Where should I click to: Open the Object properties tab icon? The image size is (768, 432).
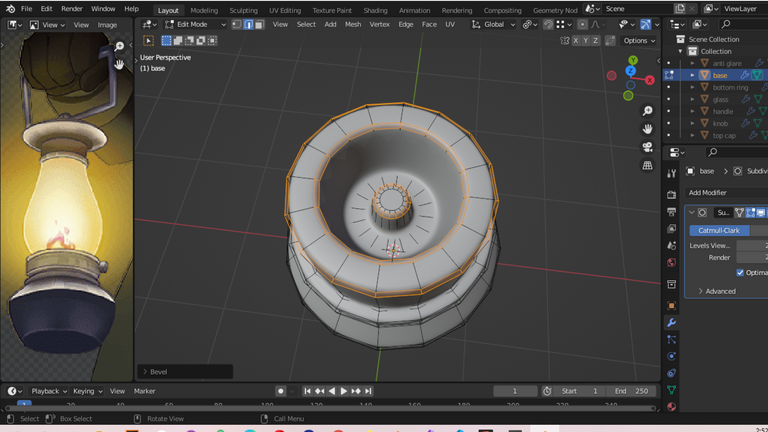pos(672,306)
